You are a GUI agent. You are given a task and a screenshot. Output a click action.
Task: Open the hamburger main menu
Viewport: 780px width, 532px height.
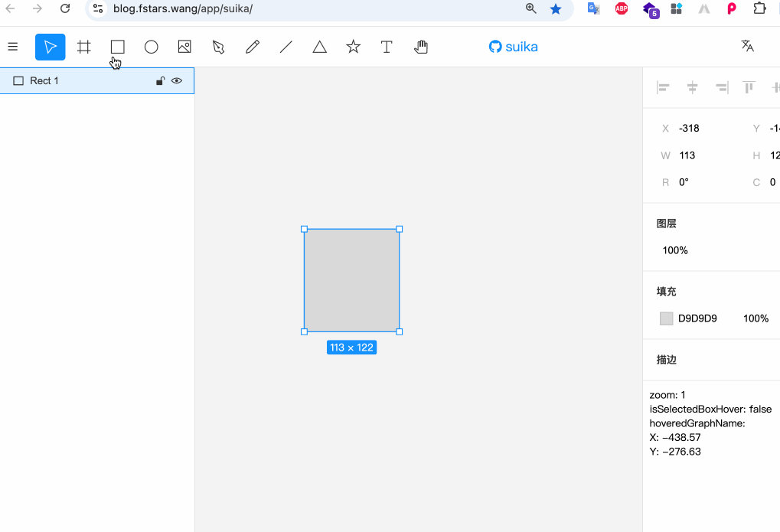click(x=13, y=47)
